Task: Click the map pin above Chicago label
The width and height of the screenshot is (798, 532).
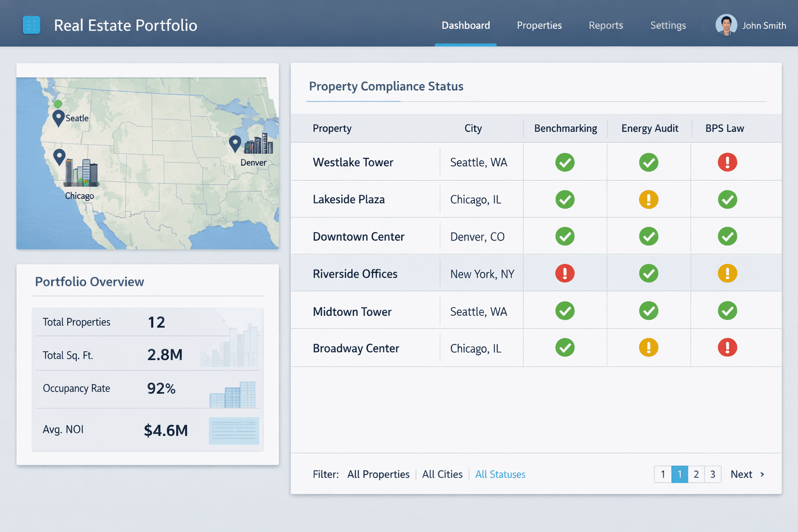Action: 59,156
